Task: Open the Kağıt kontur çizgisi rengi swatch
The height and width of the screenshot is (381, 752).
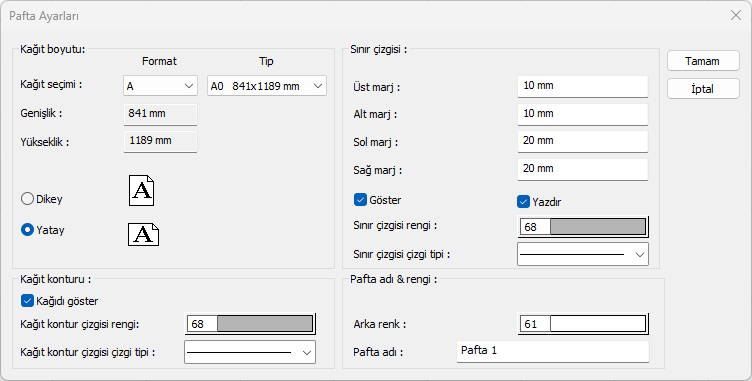Action: pyautogui.click(x=250, y=324)
